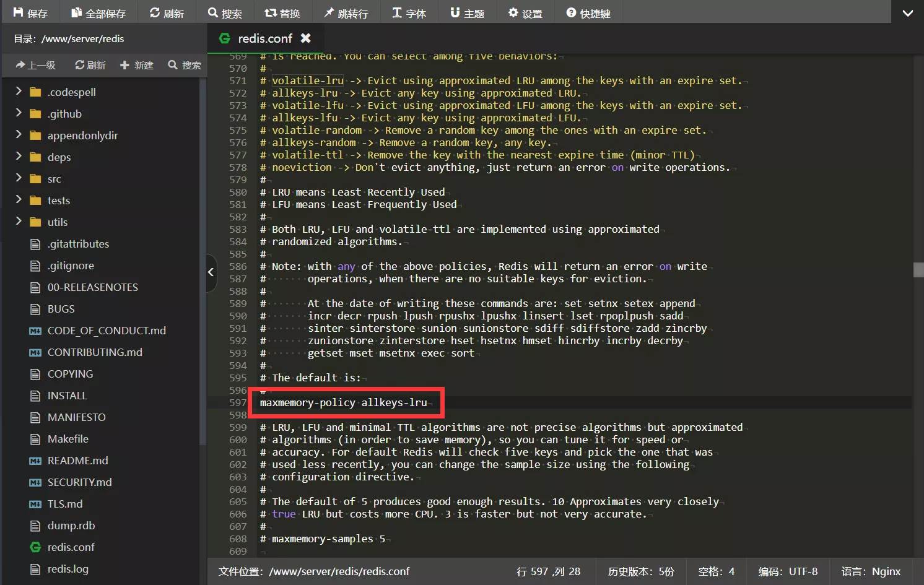Open the 搜索 search tool
Screen dimensions: 924x585
(225, 12)
